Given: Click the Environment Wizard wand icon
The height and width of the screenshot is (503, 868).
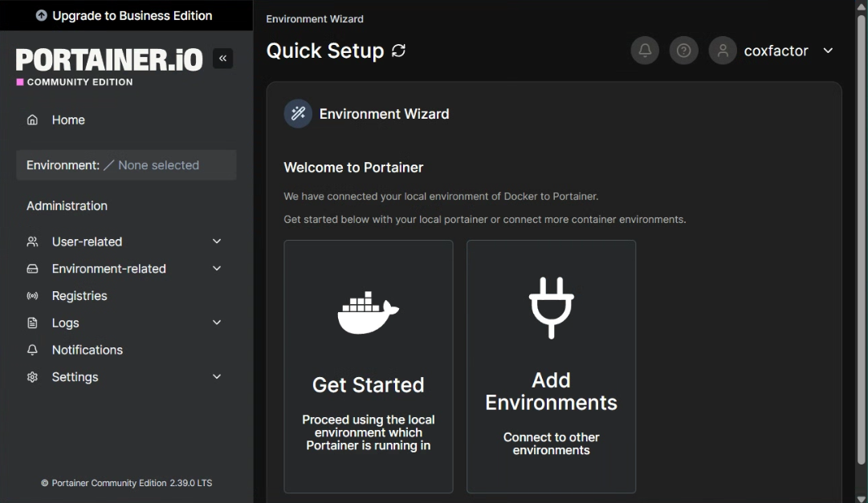Looking at the screenshot, I should pos(298,113).
